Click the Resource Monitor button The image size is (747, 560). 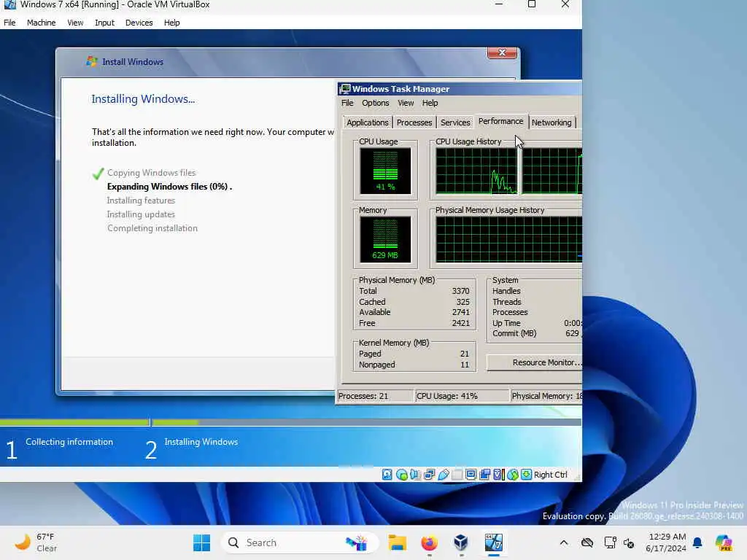534,362
